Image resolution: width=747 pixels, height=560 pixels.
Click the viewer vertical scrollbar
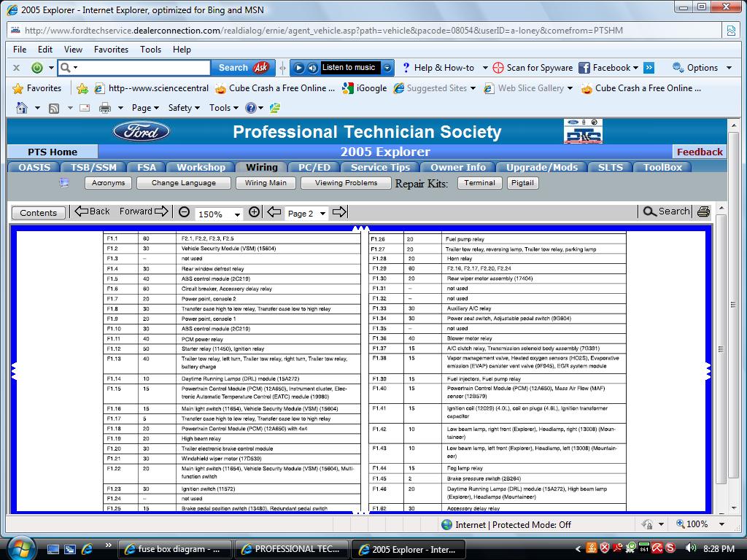point(721,349)
